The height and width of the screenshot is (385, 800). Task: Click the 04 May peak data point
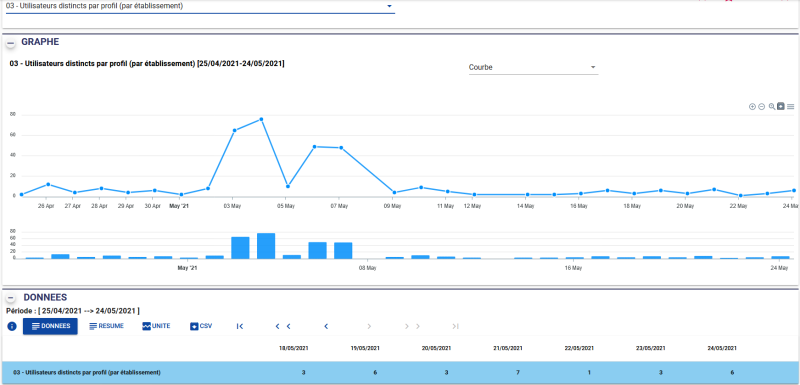261,119
